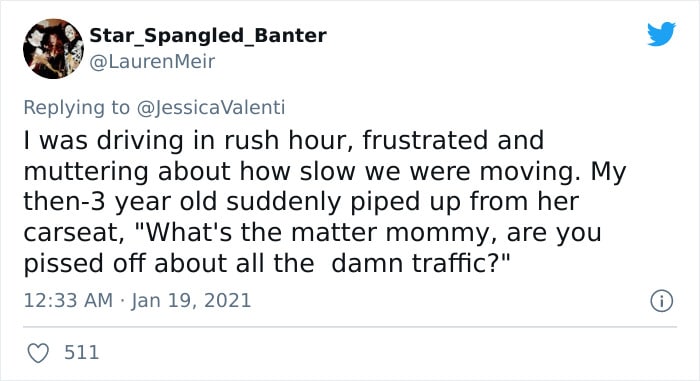Click the words 'Replying to'
The height and width of the screenshot is (381, 700).
coord(76,108)
